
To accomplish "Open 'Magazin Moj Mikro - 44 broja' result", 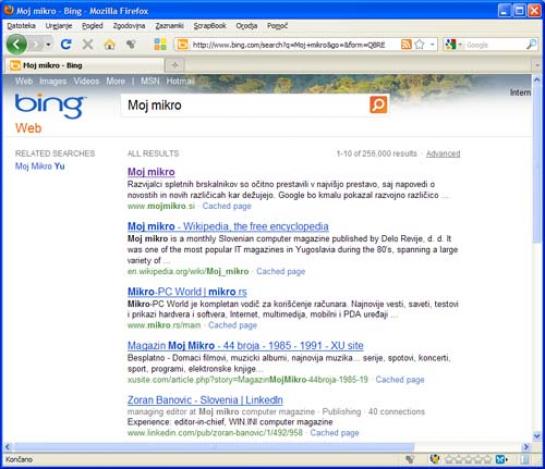I will (x=245, y=346).
